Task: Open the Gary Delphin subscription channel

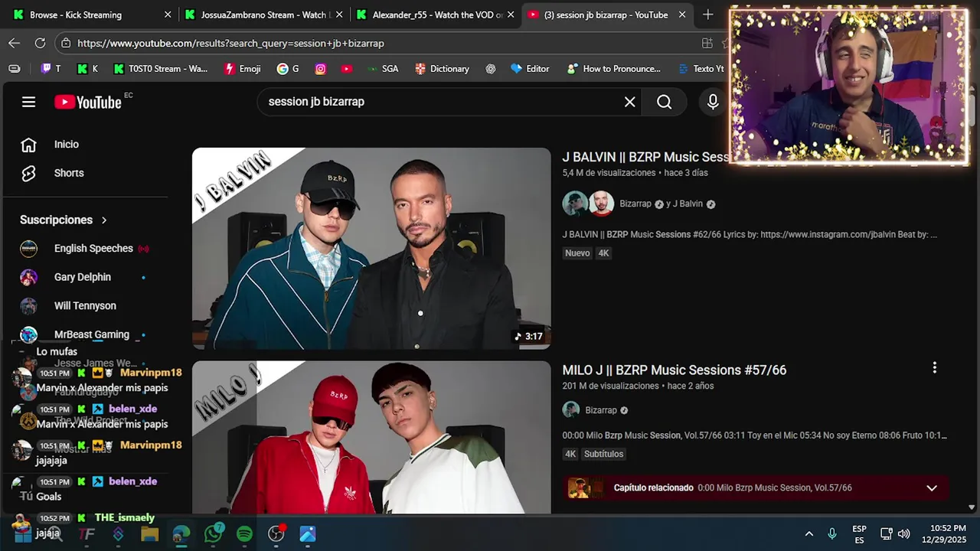Action: (83, 277)
